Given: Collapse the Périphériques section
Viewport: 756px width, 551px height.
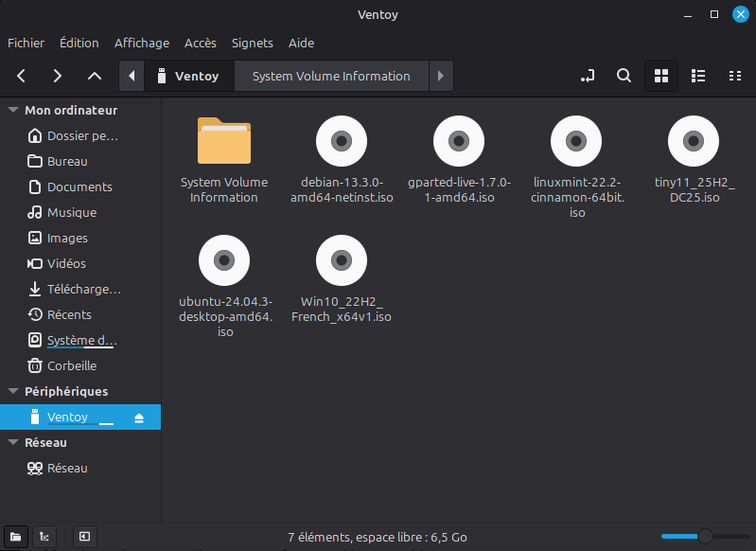Looking at the screenshot, I should coord(13,391).
